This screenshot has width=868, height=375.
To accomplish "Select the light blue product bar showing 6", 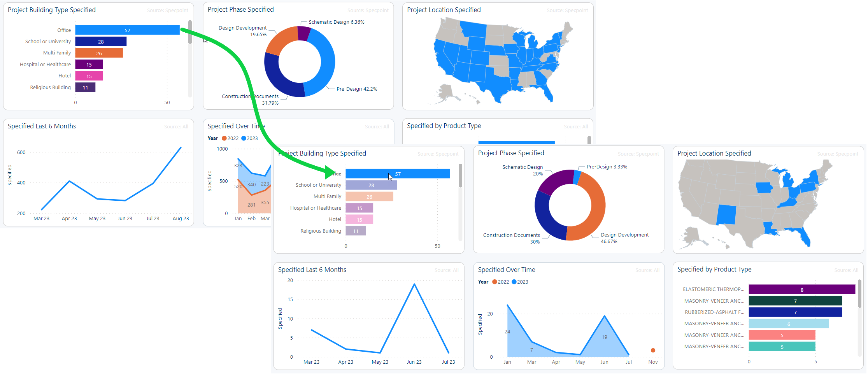I will point(788,324).
